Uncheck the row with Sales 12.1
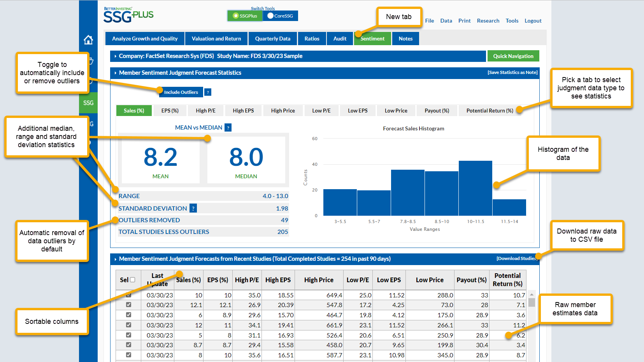The width and height of the screenshot is (644, 362). pyautogui.click(x=128, y=305)
